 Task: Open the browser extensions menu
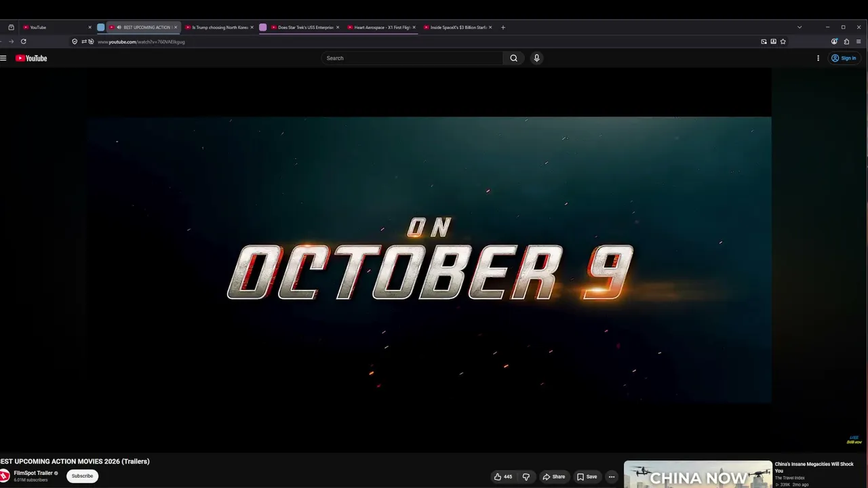pos(846,41)
